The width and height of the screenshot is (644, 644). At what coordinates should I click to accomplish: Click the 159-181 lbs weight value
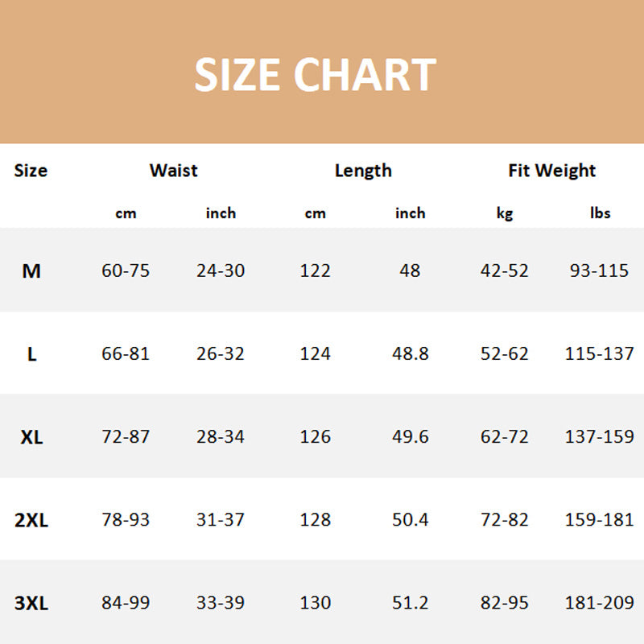[x=600, y=520]
